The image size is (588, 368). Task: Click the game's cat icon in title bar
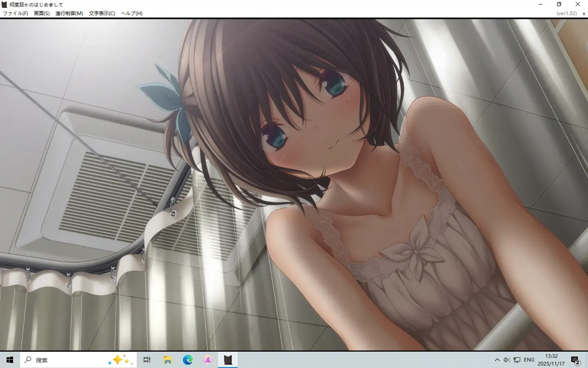(4, 4)
